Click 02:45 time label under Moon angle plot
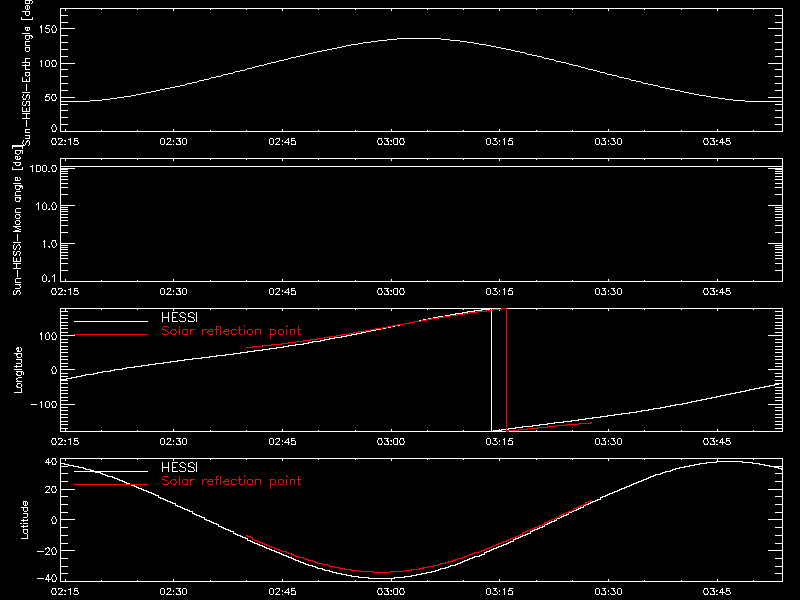 (x=282, y=291)
